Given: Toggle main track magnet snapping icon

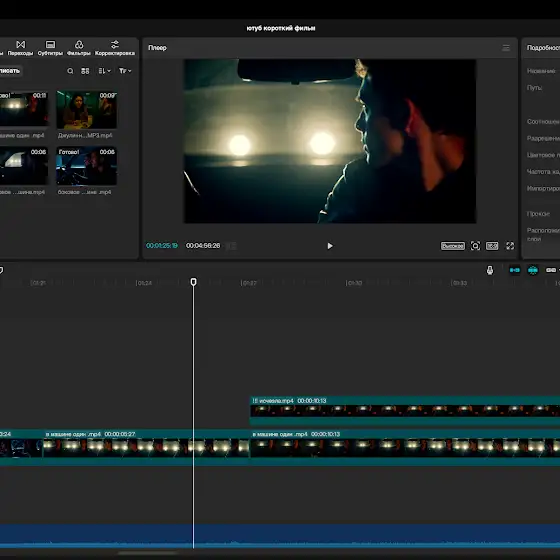Looking at the screenshot, I should click(515, 270).
